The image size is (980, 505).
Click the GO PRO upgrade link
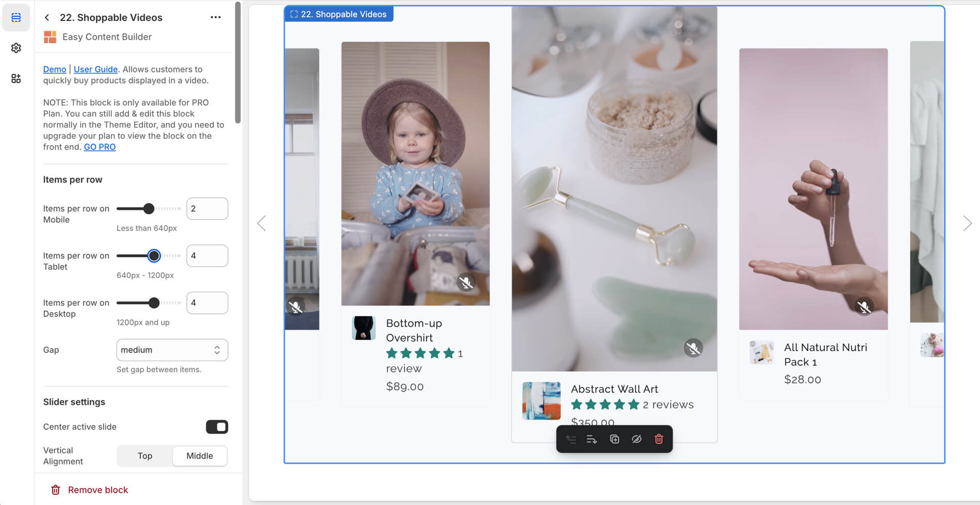100,147
